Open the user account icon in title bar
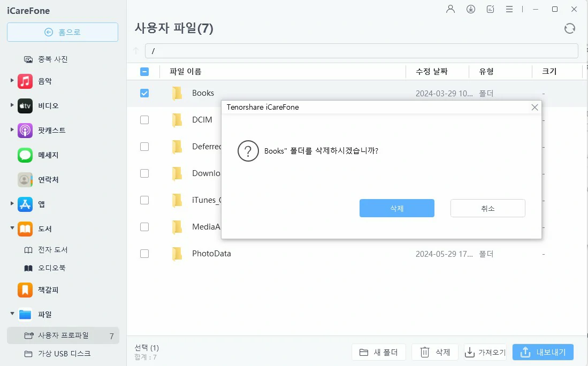Viewport: 588px width, 366px height. (450, 9)
